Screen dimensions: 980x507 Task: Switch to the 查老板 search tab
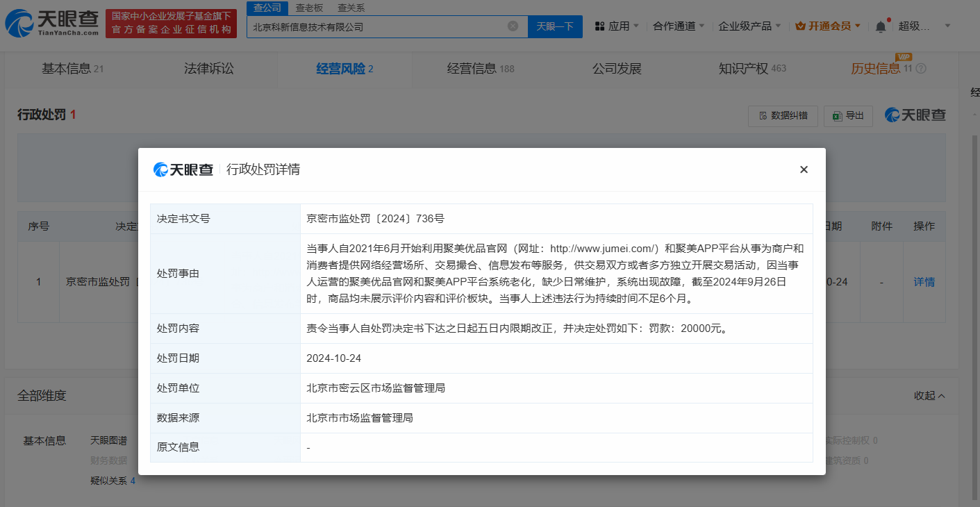pyautogui.click(x=309, y=8)
